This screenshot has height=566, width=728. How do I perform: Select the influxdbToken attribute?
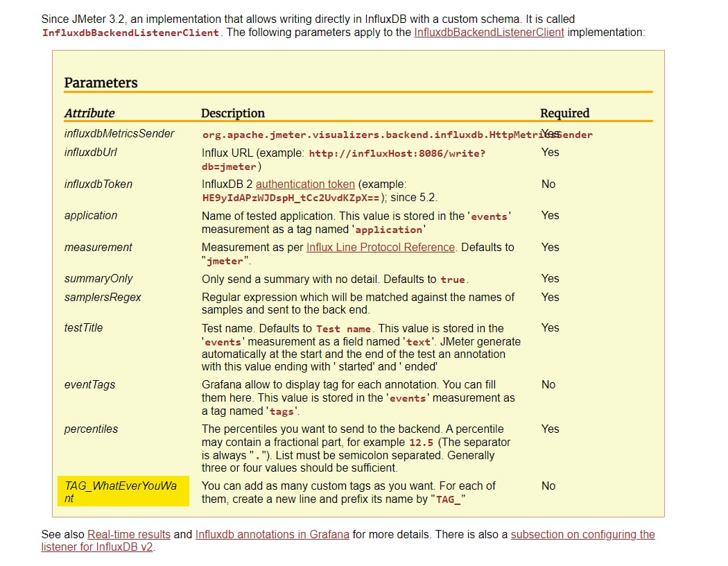pyautogui.click(x=98, y=185)
